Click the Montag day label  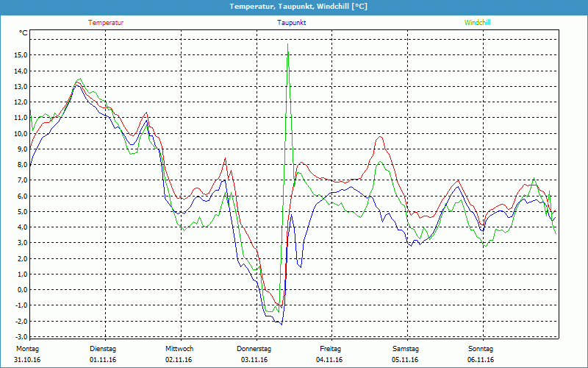coord(27,349)
